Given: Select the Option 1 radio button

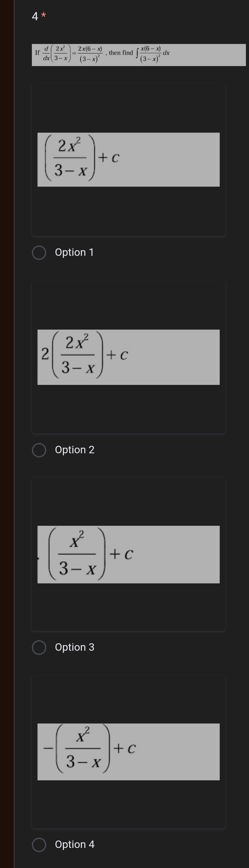Looking at the screenshot, I should coord(39,253).
